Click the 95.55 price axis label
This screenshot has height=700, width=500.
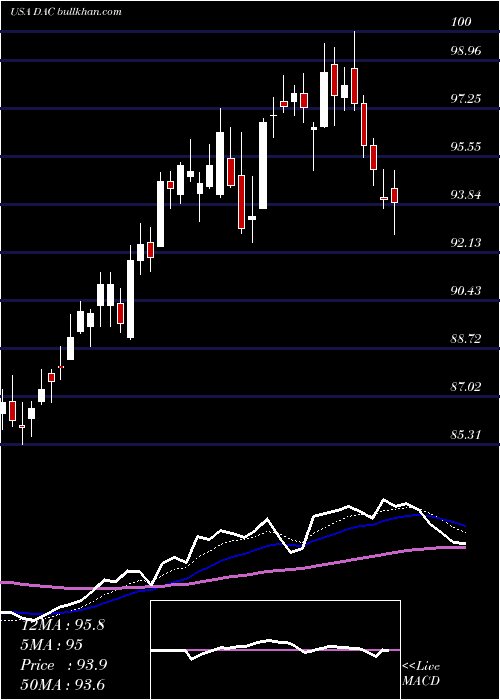(x=466, y=146)
